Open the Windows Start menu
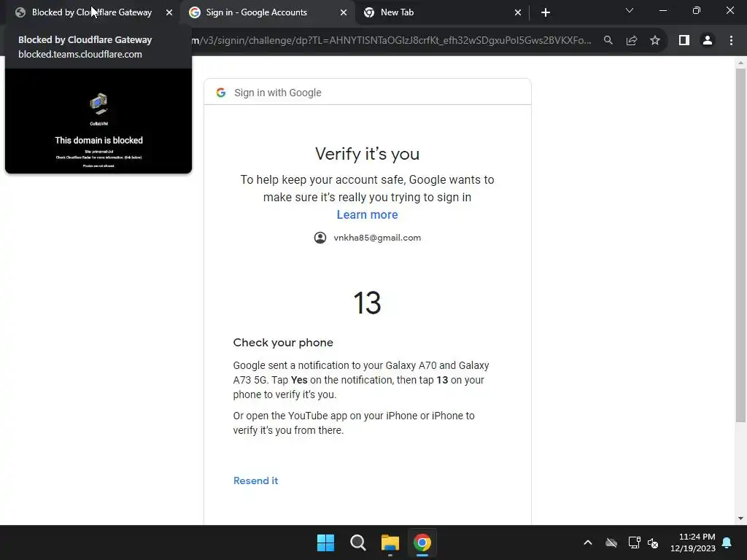747x560 pixels. click(x=326, y=542)
